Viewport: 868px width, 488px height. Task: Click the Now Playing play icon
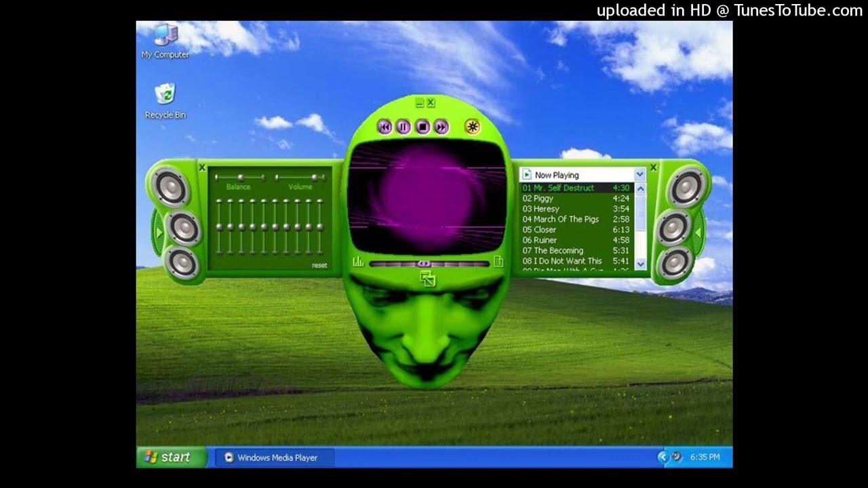click(527, 175)
